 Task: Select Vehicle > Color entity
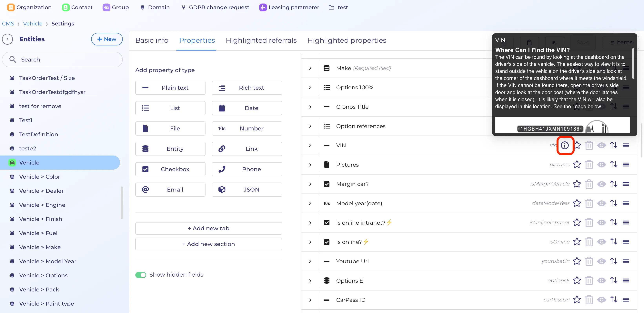coord(39,177)
